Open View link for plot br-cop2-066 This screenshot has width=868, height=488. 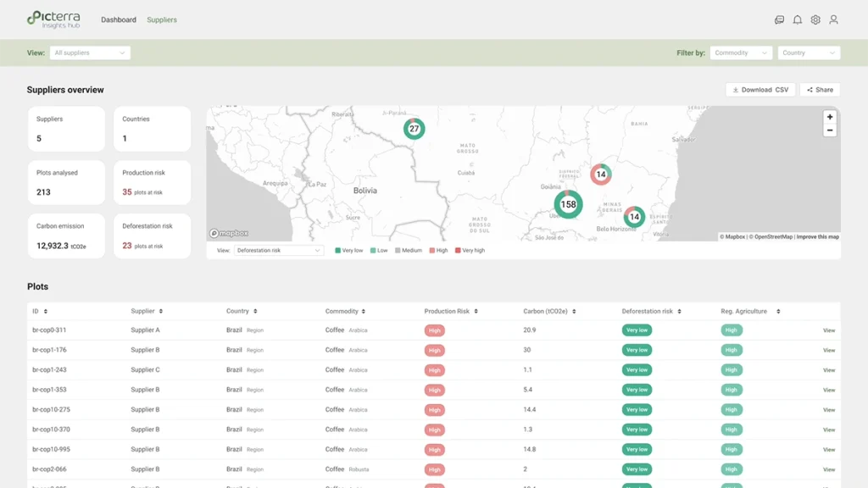(829, 469)
